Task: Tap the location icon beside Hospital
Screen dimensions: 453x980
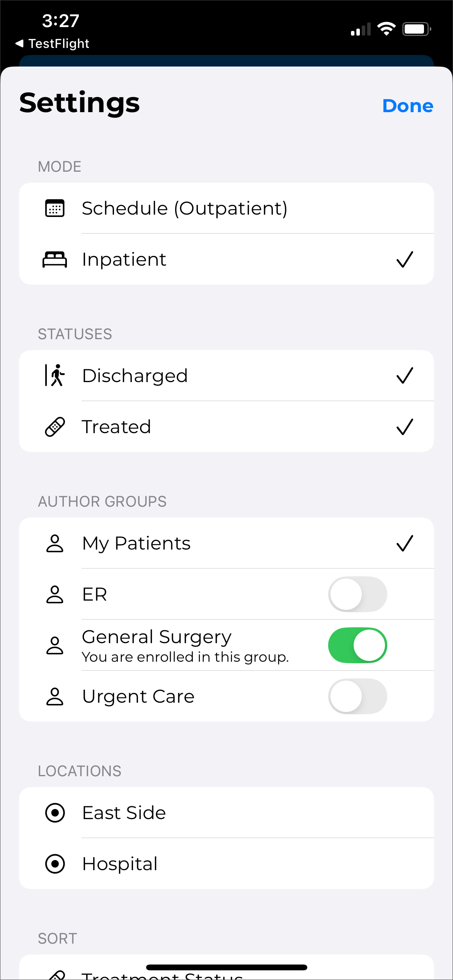Action: pyautogui.click(x=55, y=864)
